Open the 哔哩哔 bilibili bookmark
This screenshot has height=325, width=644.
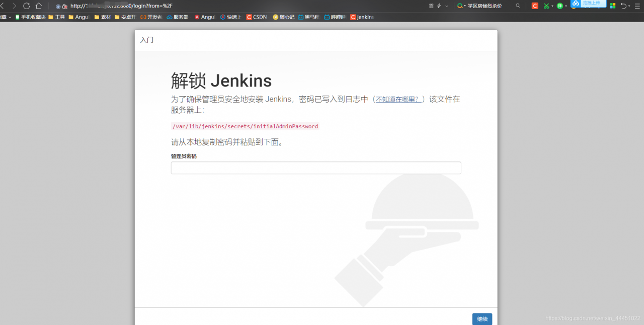[335, 17]
